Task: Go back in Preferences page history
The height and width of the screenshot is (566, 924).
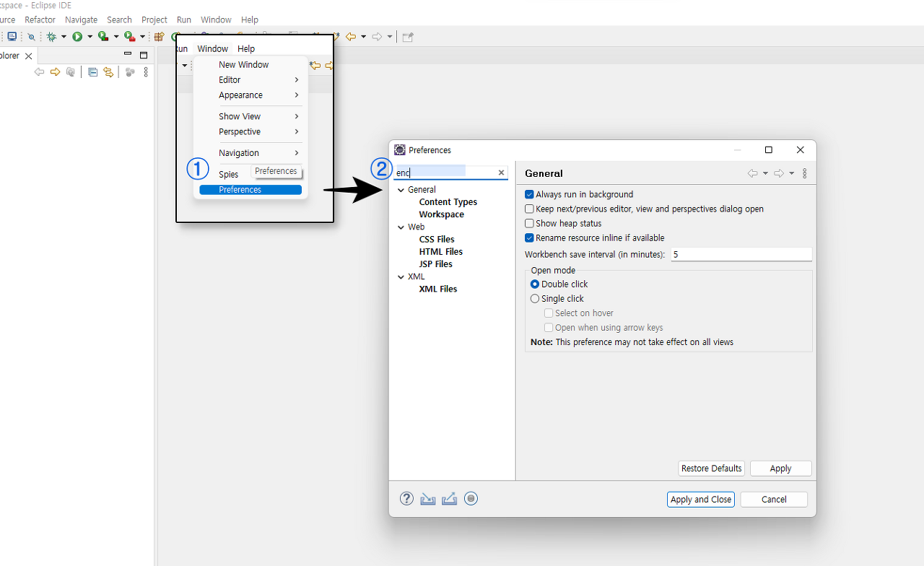Action: point(752,173)
